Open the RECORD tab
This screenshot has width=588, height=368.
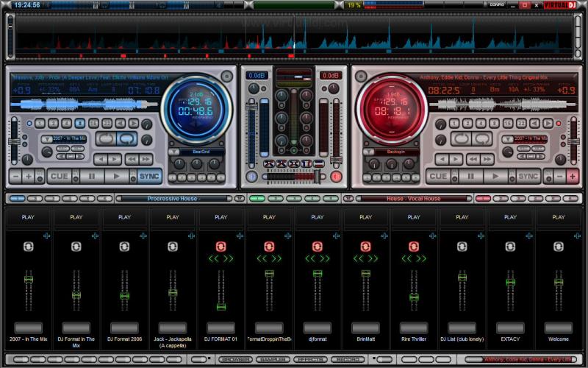point(348,359)
